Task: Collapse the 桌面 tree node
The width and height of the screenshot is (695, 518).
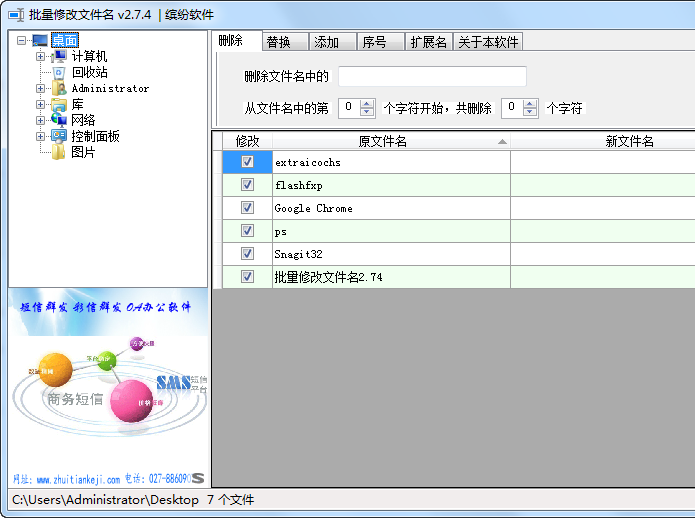Action: 21,40
